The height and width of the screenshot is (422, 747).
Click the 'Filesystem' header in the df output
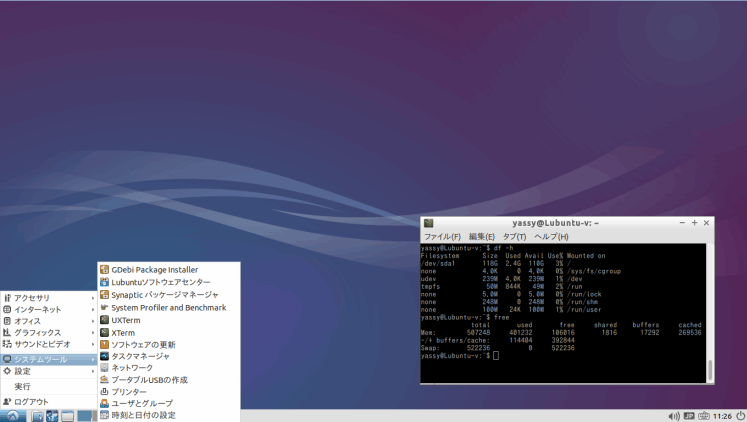click(x=440, y=256)
